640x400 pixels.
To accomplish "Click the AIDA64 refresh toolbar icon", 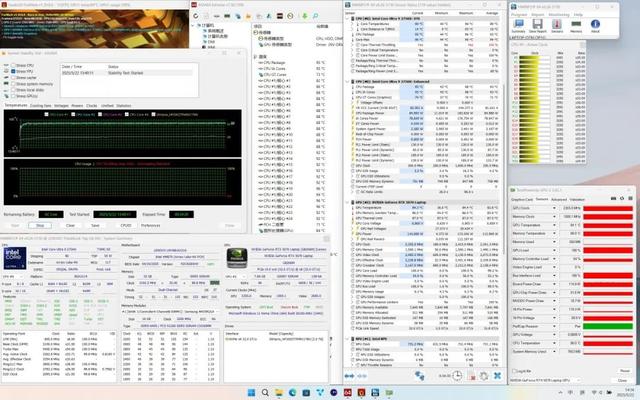I will point(196,16).
